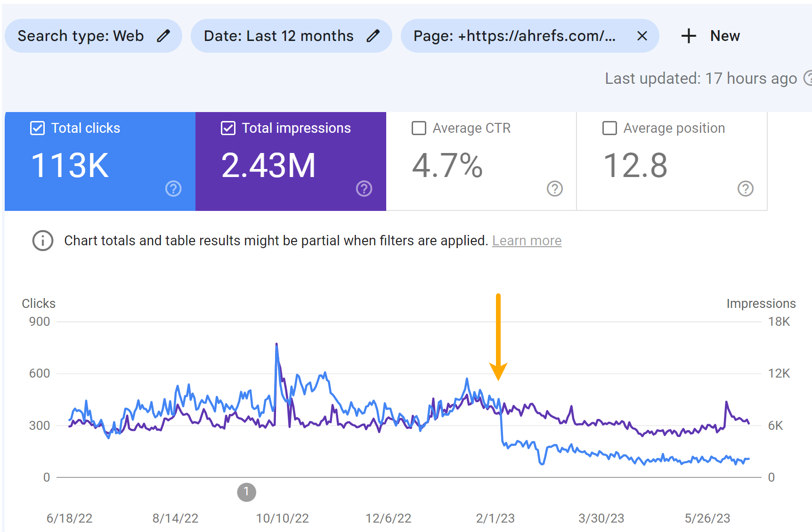Click the Last updated help icon
Screen dimensions: 812x532
pos(809,78)
